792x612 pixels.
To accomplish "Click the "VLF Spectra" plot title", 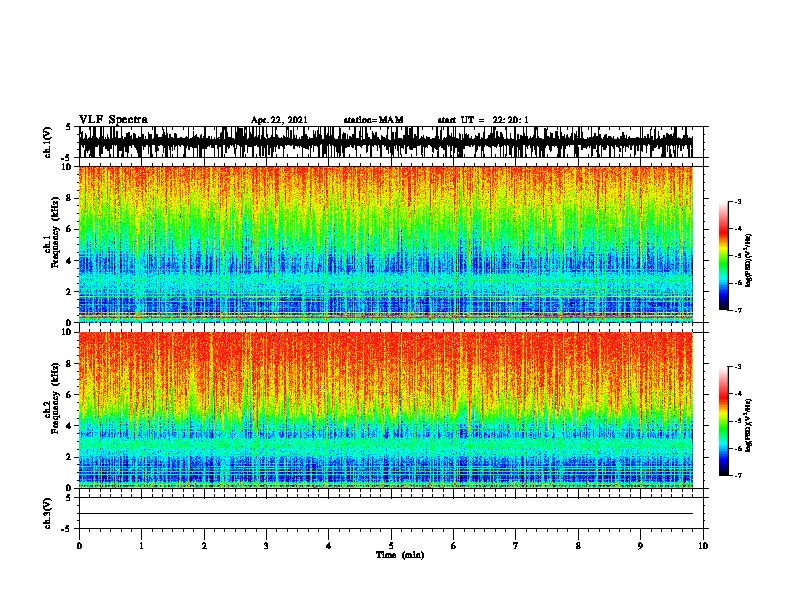I will tap(113, 120).
